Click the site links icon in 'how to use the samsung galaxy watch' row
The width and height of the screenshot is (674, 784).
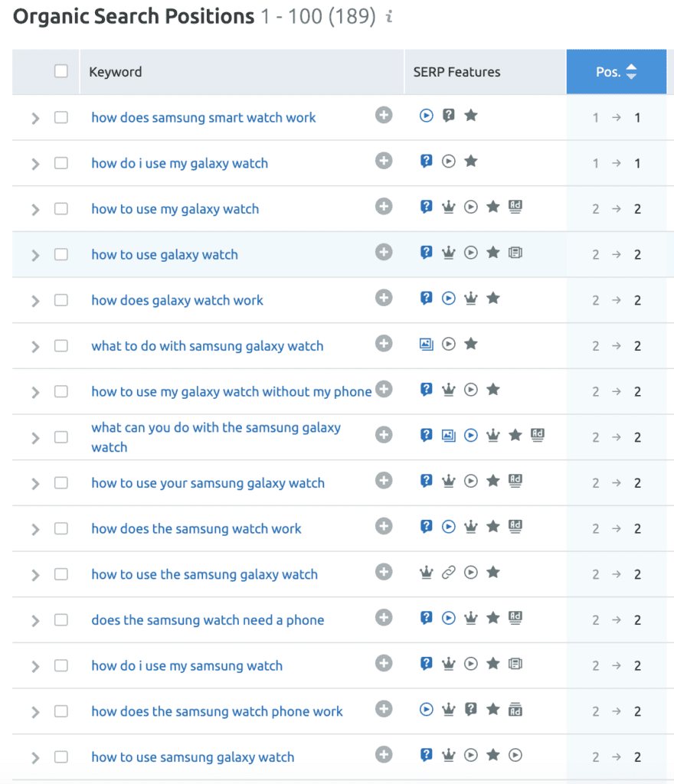point(449,572)
